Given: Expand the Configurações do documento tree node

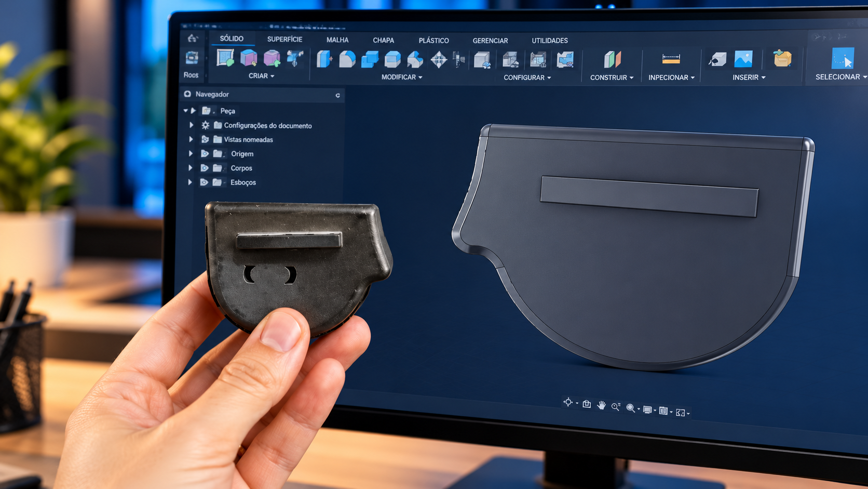Looking at the screenshot, I should (192, 125).
